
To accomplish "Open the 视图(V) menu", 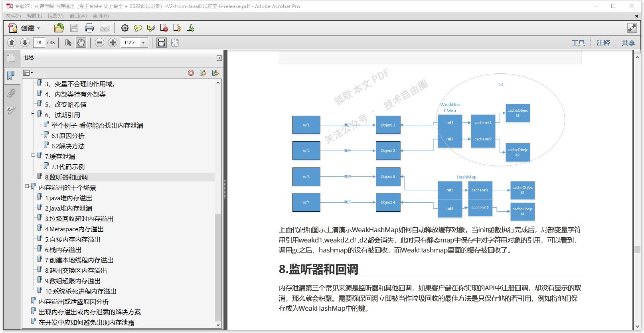I will pos(55,16).
